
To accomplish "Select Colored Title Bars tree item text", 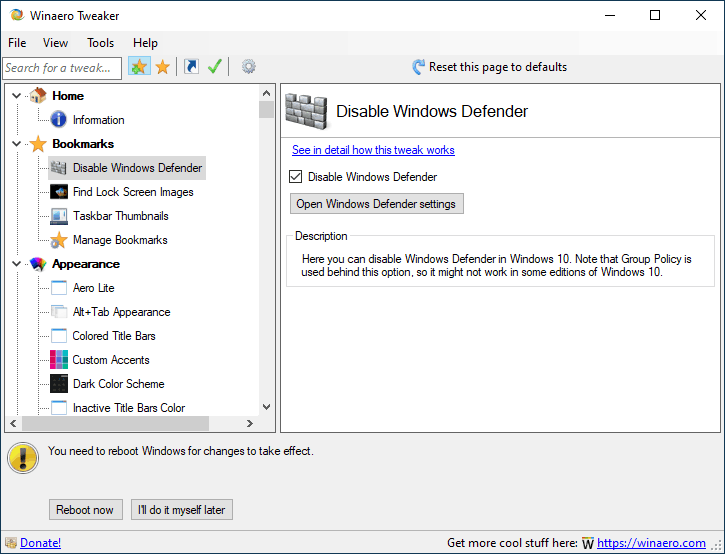I will (x=114, y=336).
